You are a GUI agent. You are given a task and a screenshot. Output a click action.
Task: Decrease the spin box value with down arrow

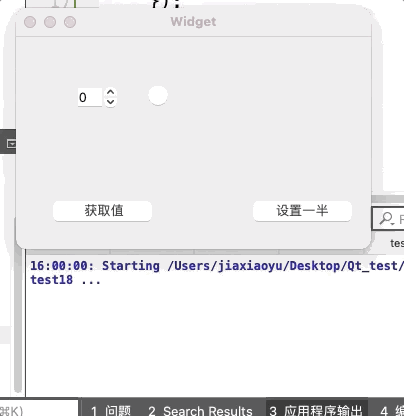111,102
